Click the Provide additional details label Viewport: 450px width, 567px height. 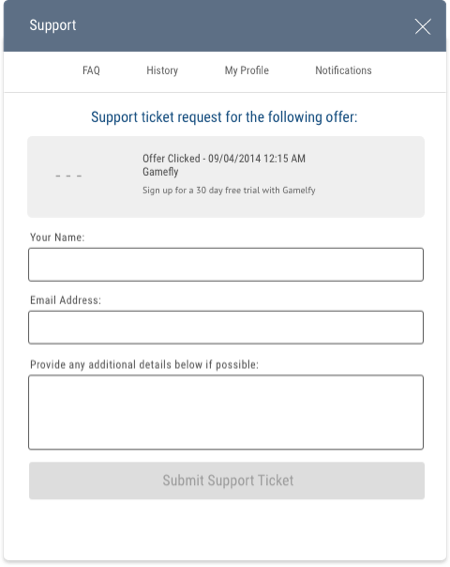tap(144, 364)
